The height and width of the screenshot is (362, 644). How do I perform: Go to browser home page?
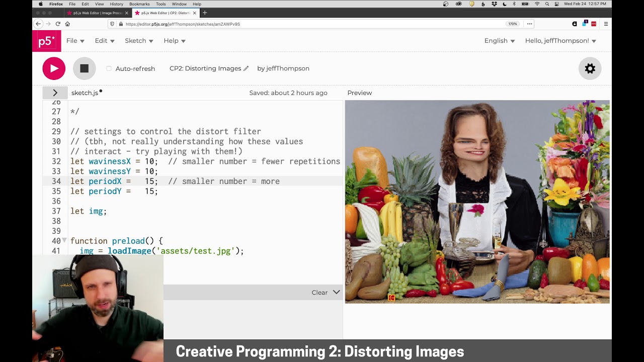coord(67,24)
